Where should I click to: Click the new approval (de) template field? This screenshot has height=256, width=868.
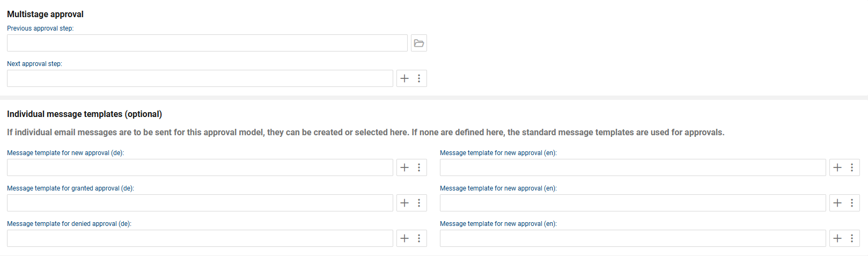(x=200, y=167)
